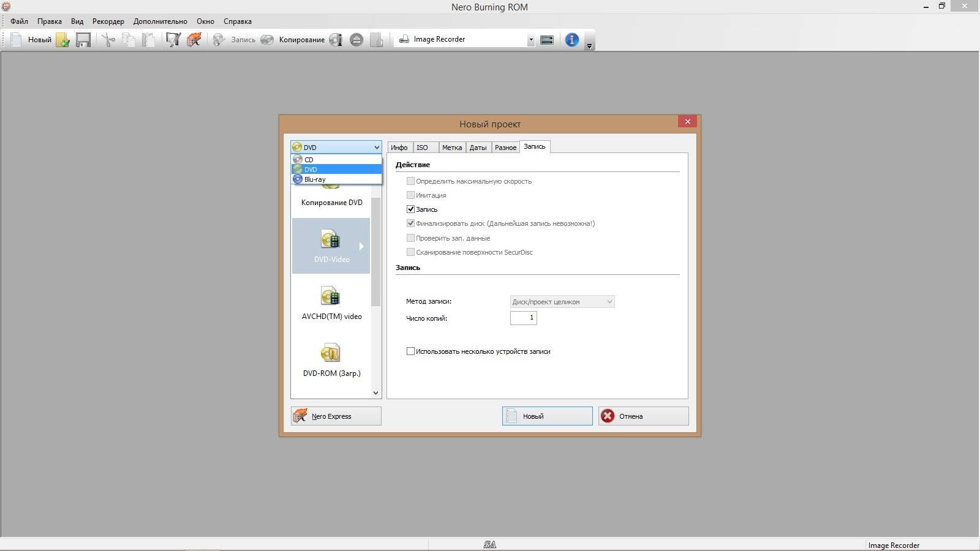Click the toolbar icon right of Paste
The height and width of the screenshot is (551, 980).
point(173,40)
